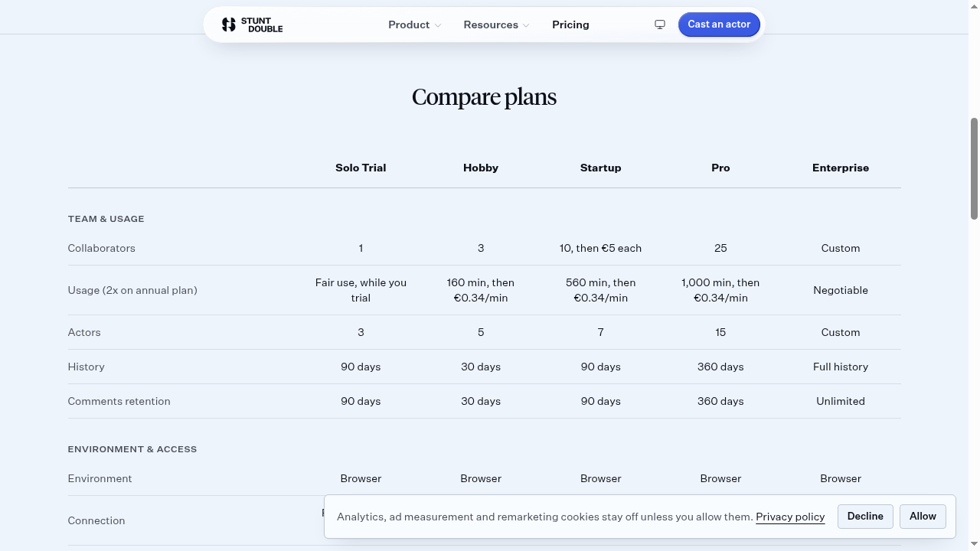Viewport: 980px width, 551px height.
Task: Click the Hobby Comments retention '30 days' cell
Action: click(481, 401)
